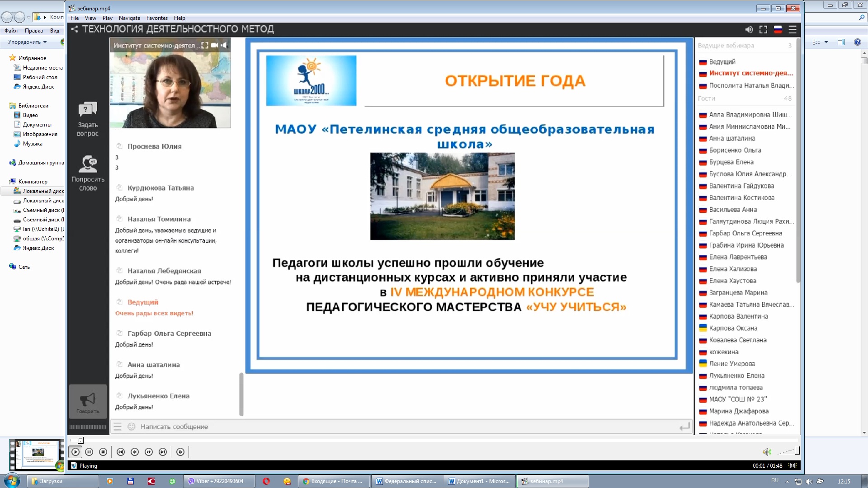
Task: Pause the video playback
Action: tap(89, 452)
